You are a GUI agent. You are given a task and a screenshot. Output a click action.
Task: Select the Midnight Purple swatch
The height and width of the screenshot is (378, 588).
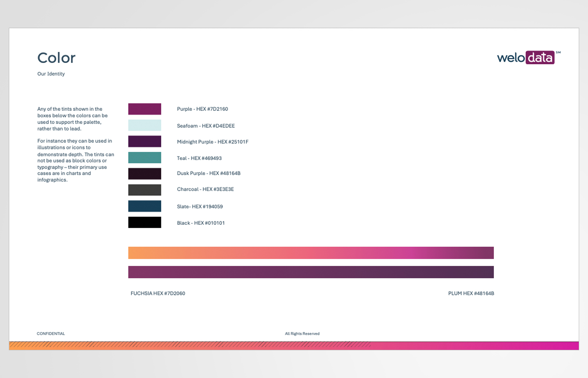(144, 142)
